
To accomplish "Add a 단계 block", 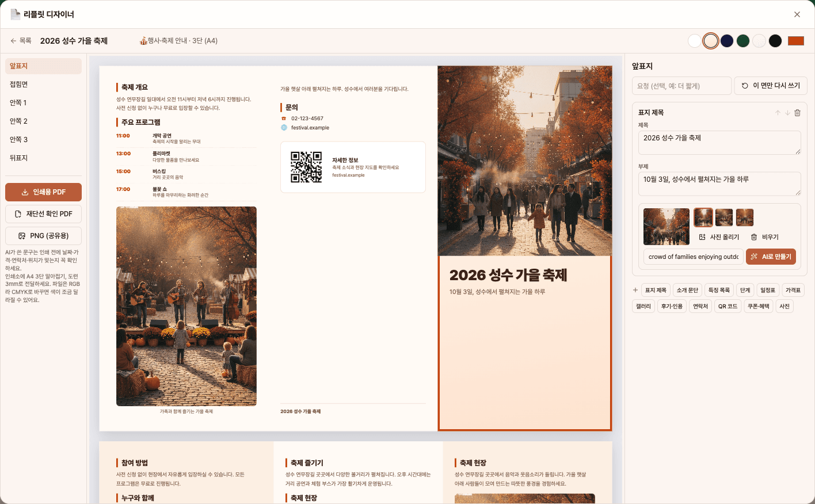I will 745,290.
